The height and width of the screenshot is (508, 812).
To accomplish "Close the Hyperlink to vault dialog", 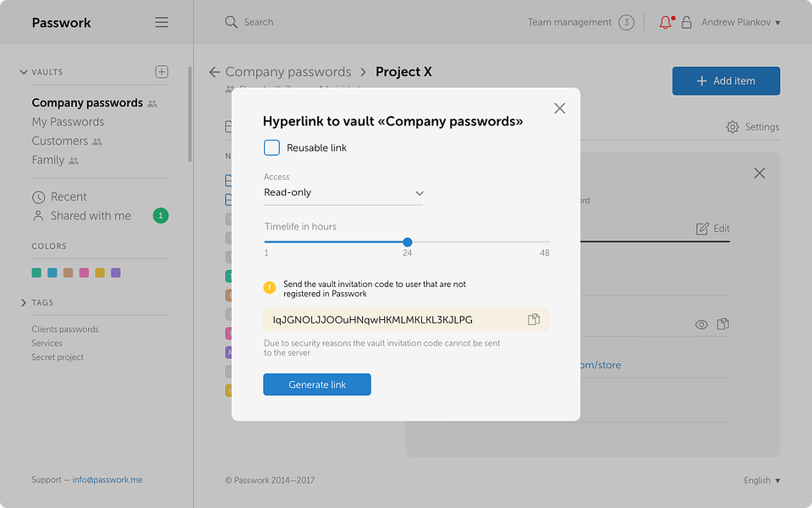I will [x=559, y=108].
